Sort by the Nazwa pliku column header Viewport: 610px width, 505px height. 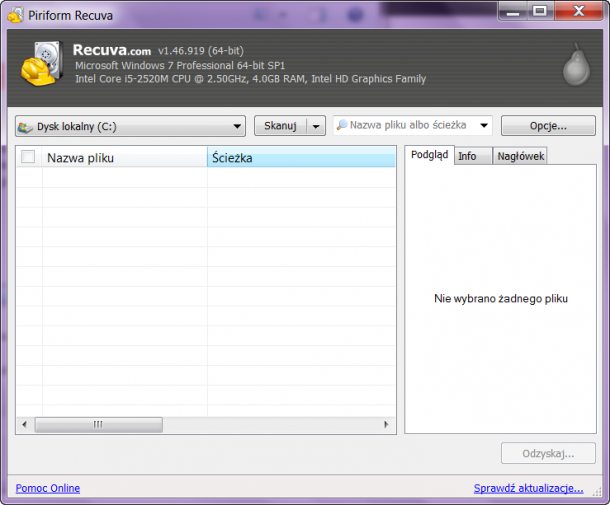tap(124, 157)
